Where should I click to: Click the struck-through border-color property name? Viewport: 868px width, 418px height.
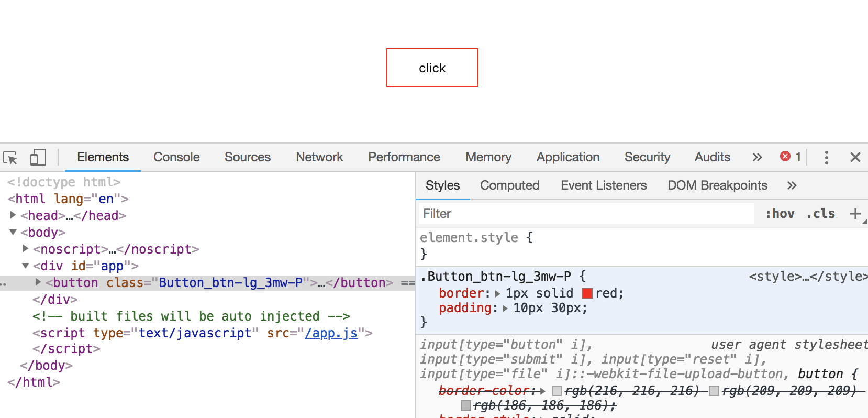tap(484, 391)
